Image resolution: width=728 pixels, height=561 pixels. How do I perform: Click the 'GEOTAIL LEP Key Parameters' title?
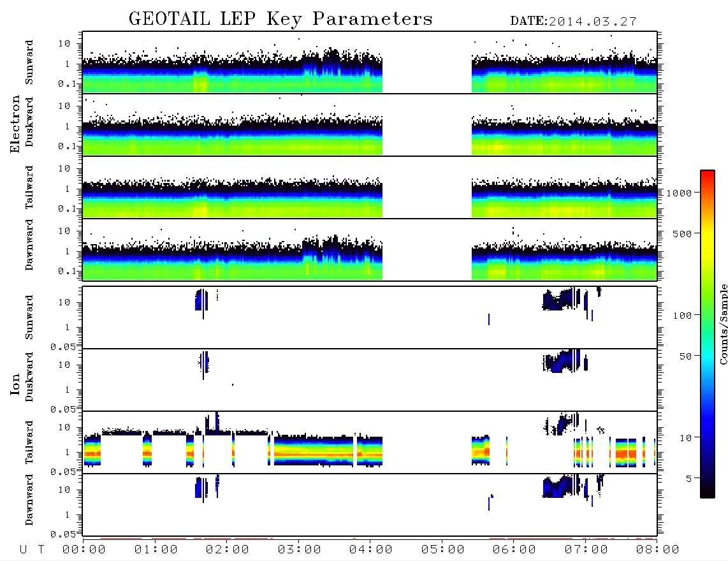(x=280, y=19)
